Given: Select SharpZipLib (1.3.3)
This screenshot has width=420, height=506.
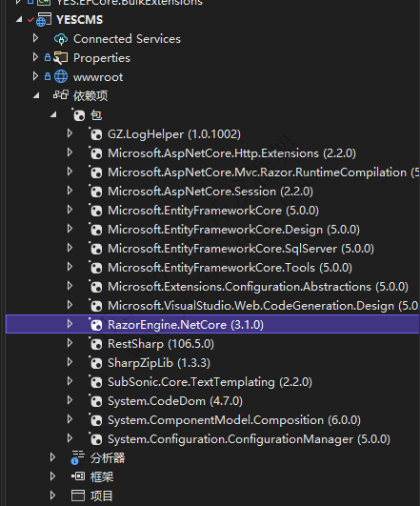Looking at the screenshot, I should pyautogui.click(x=159, y=363).
